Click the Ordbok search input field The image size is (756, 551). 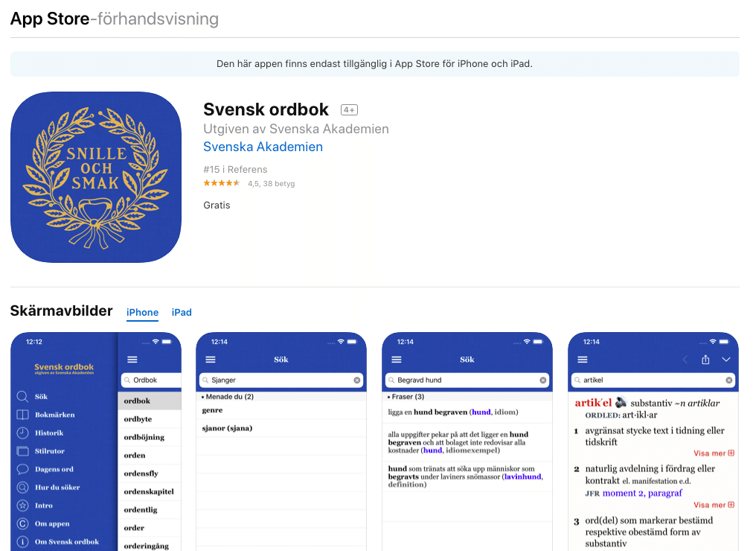pyautogui.click(x=151, y=380)
